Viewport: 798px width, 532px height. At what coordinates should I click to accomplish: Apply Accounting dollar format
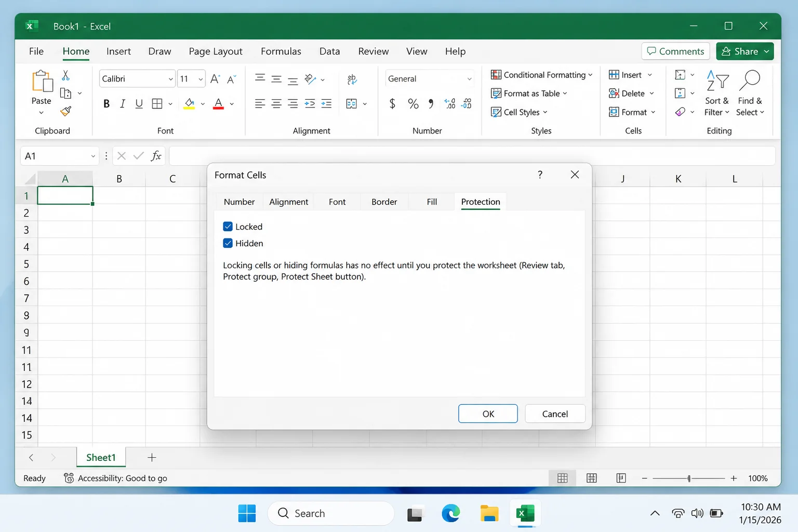pyautogui.click(x=393, y=104)
